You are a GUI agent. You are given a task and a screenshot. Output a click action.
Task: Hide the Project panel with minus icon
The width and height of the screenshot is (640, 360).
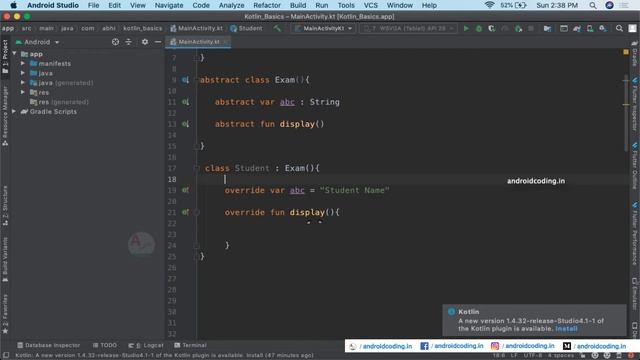tap(158, 42)
